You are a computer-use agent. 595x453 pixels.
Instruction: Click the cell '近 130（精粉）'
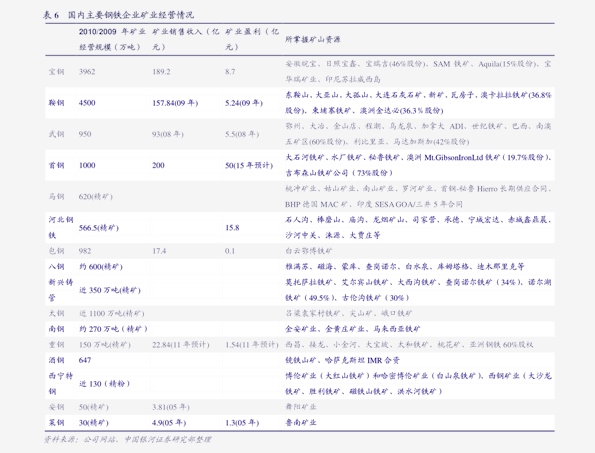105,384
